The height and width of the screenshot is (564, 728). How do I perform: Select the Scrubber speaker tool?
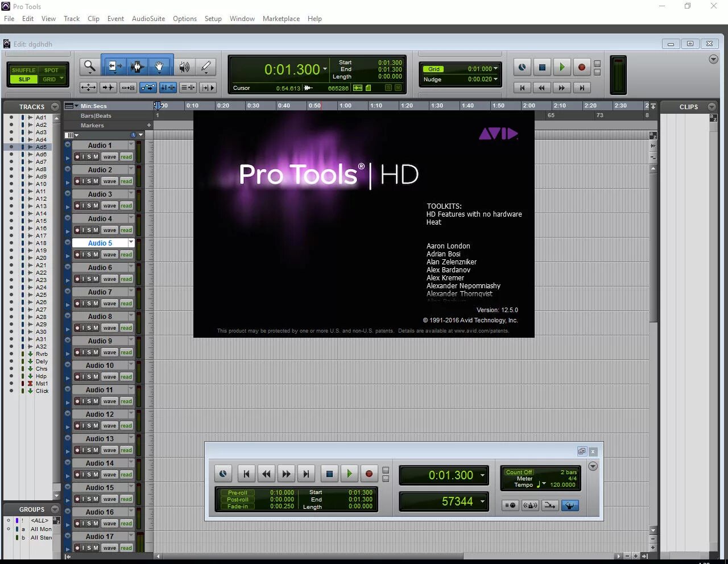pos(184,67)
